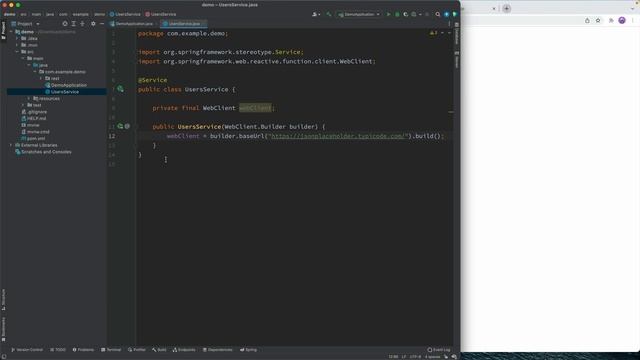Open browser menu three dots

pos(633,20)
